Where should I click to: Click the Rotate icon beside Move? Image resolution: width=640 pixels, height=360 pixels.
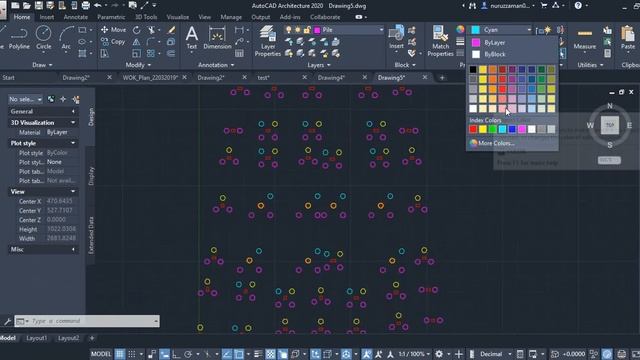pos(136,30)
